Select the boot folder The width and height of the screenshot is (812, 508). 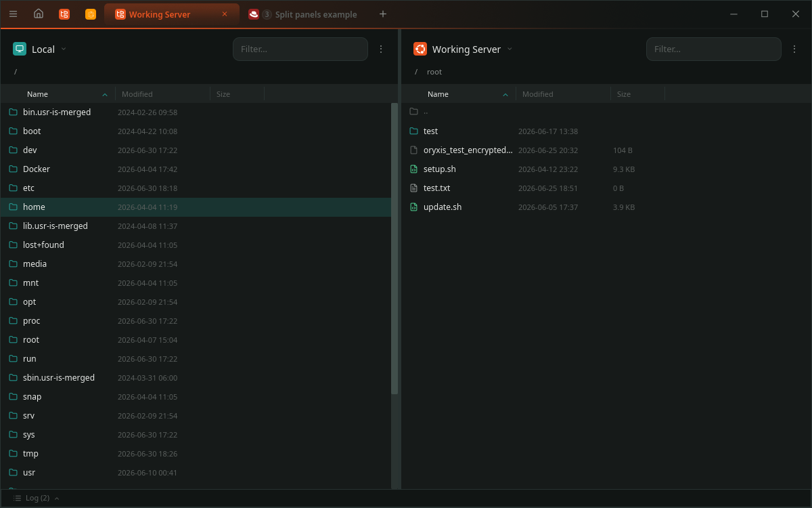coord(196,131)
